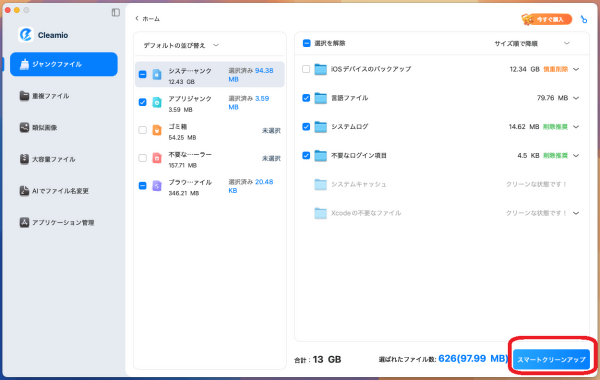Viewport: 600px width, 380px height.
Task: Open the 重複ファイル sidebar section
Action: [x=64, y=96]
